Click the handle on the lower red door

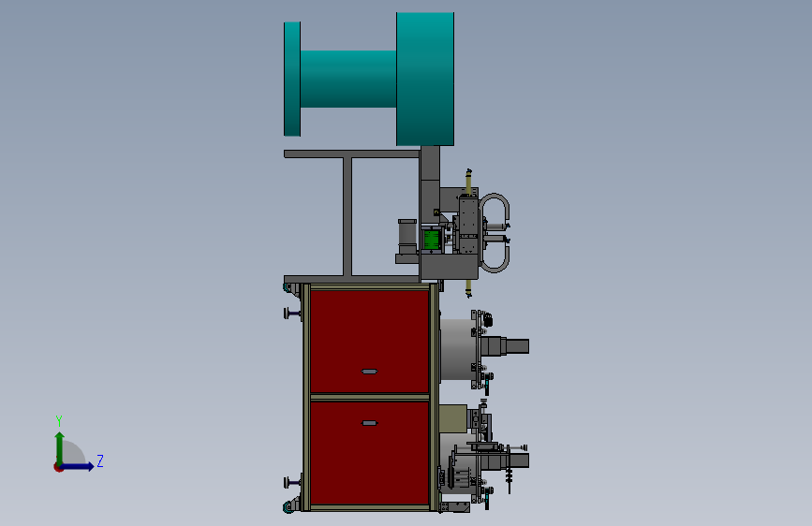tap(369, 423)
